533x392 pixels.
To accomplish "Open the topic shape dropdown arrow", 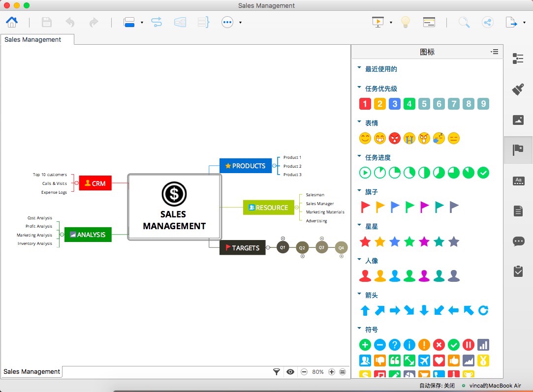I will click(x=142, y=23).
